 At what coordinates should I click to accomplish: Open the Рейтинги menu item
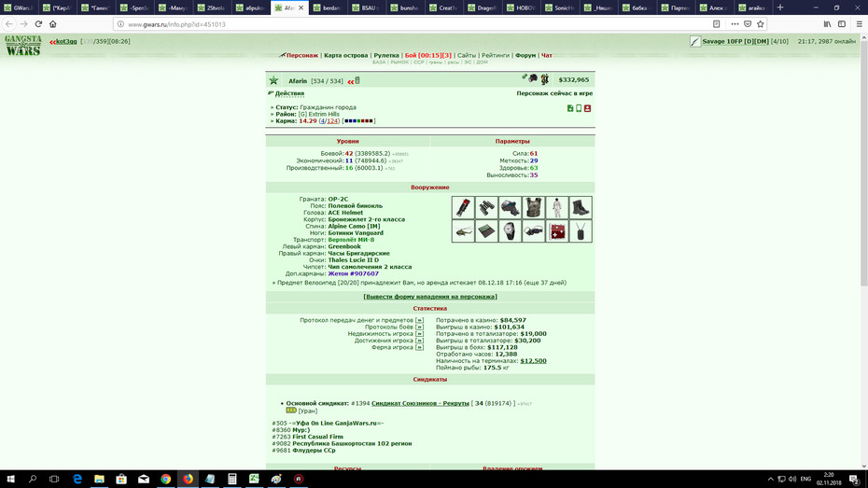coord(496,55)
